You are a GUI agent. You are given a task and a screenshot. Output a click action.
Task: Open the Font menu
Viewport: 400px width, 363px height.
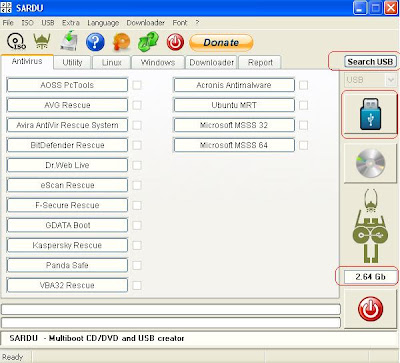click(x=180, y=23)
